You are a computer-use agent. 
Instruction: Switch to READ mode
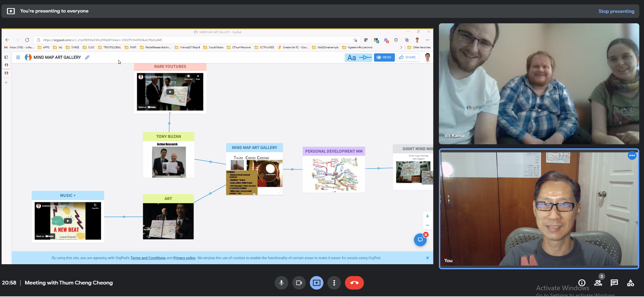coord(384,57)
